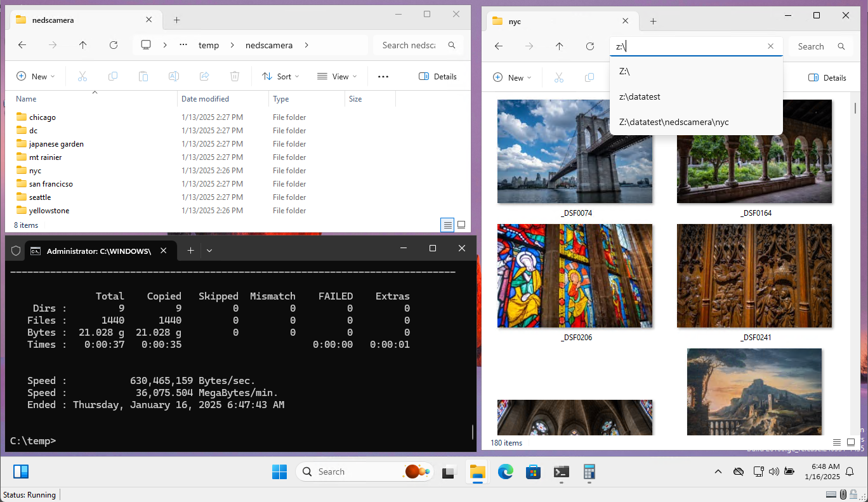Click New button in nedscamera toolbar
Viewport: 868px width, 502px height.
pos(36,76)
